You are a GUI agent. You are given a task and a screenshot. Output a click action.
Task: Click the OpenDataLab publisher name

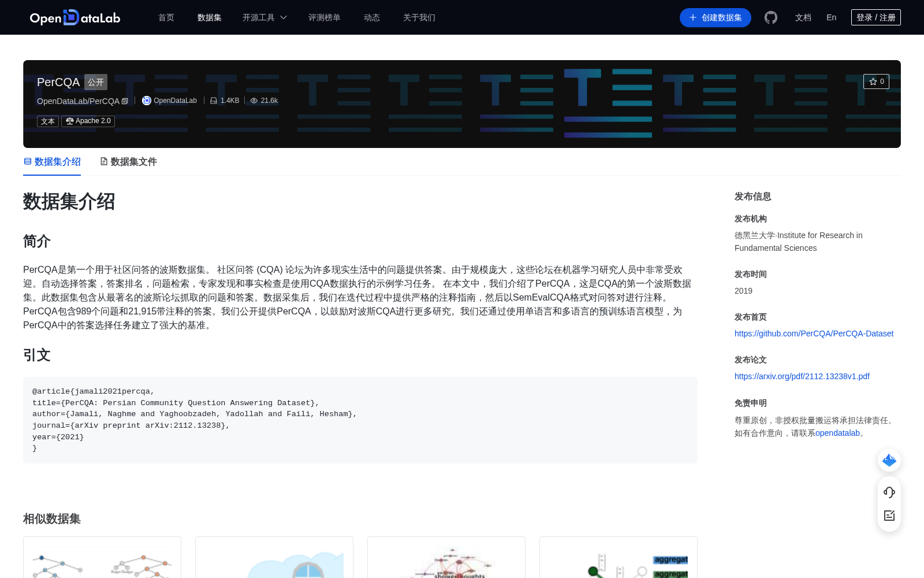175,101
